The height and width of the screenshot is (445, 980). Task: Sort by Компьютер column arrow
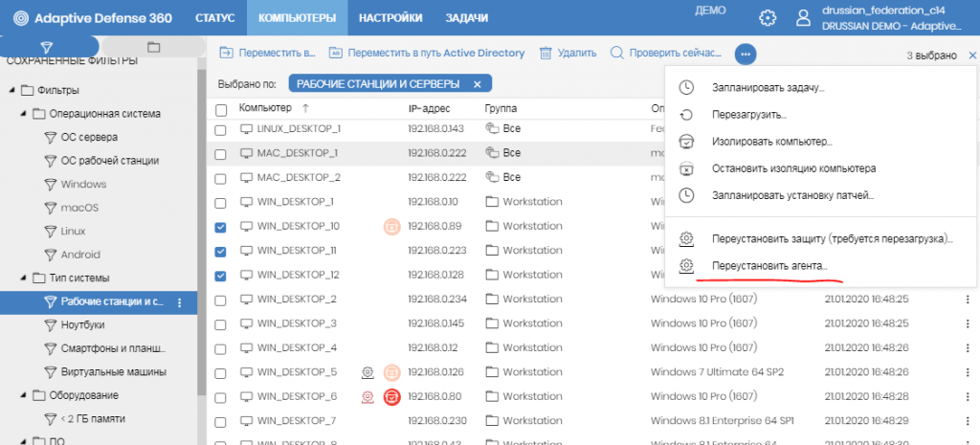point(305,108)
